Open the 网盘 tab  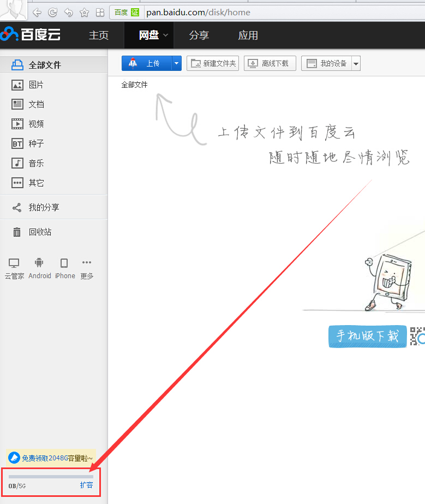point(149,35)
